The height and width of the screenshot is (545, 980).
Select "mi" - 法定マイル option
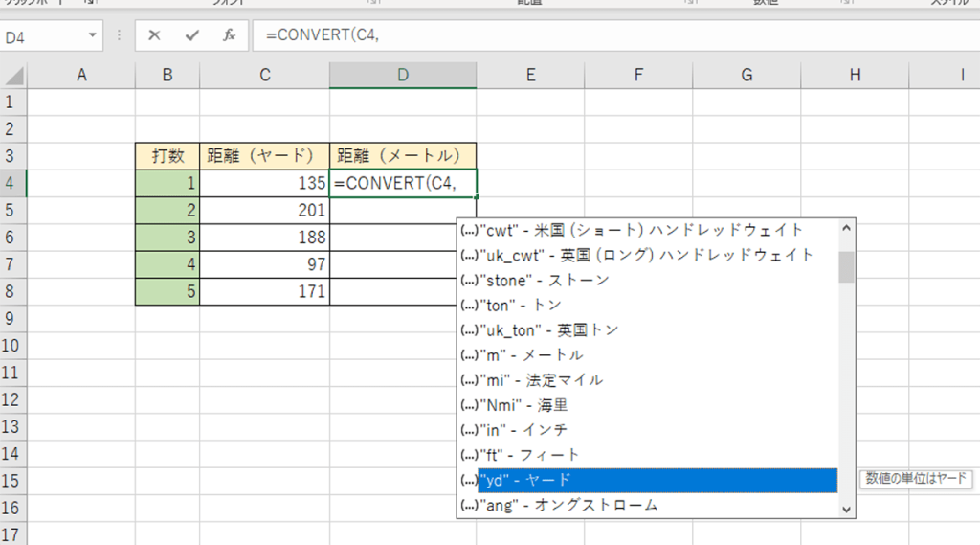pos(648,380)
